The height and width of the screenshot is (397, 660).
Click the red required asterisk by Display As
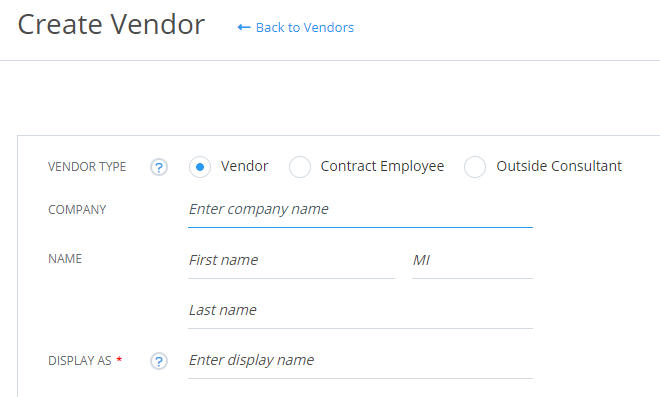(x=119, y=359)
